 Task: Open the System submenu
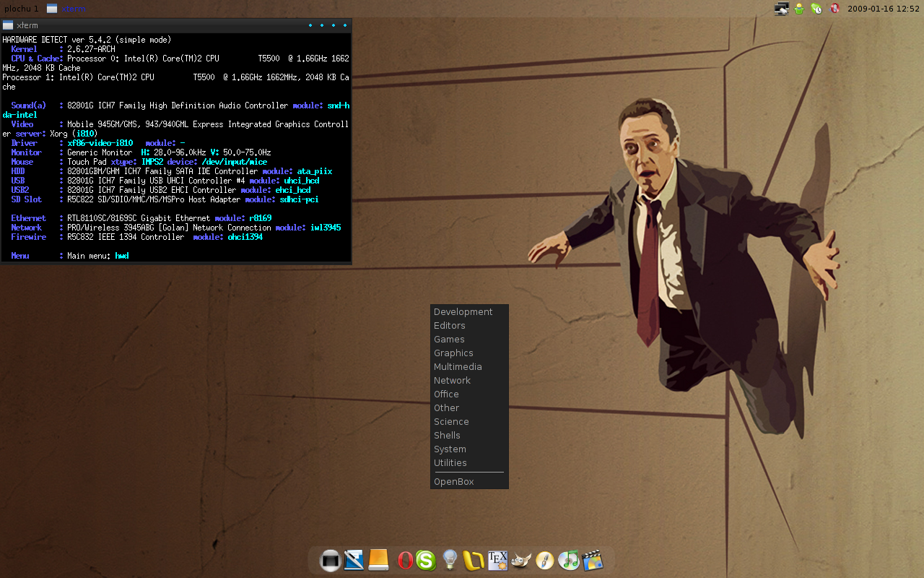(469, 449)
